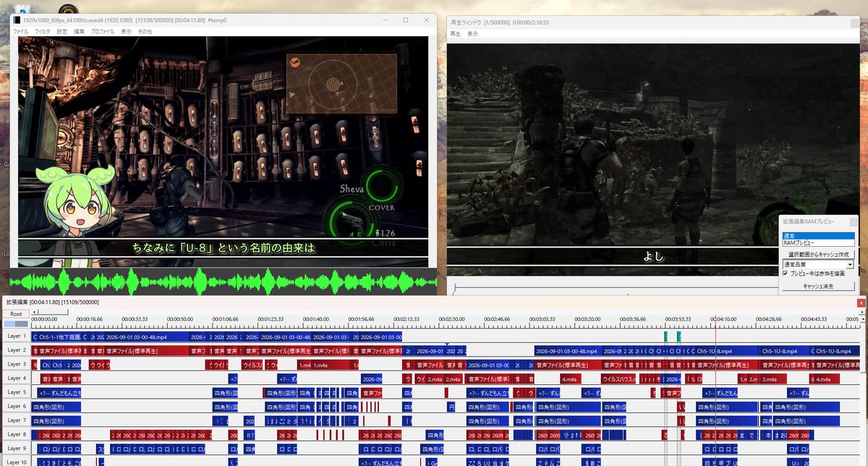Toggle Layer 8 visibility

pyautogui.click(x=15, y=435)
